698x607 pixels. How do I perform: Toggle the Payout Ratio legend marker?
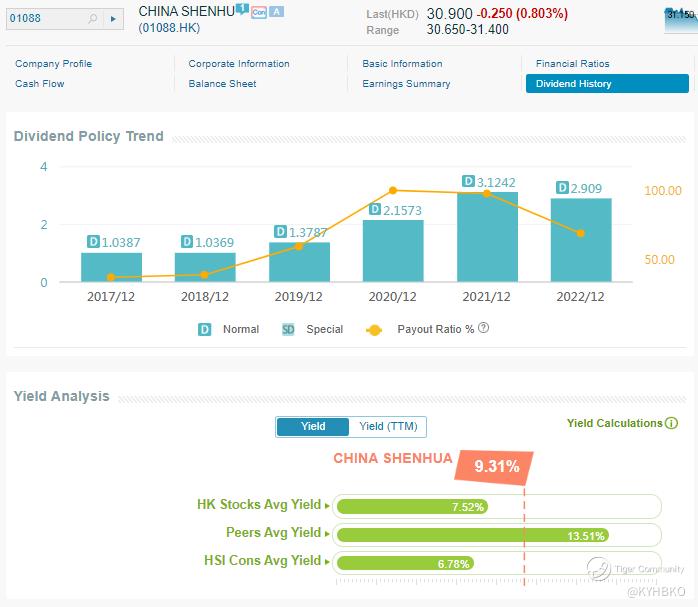[x=374, y=330]
